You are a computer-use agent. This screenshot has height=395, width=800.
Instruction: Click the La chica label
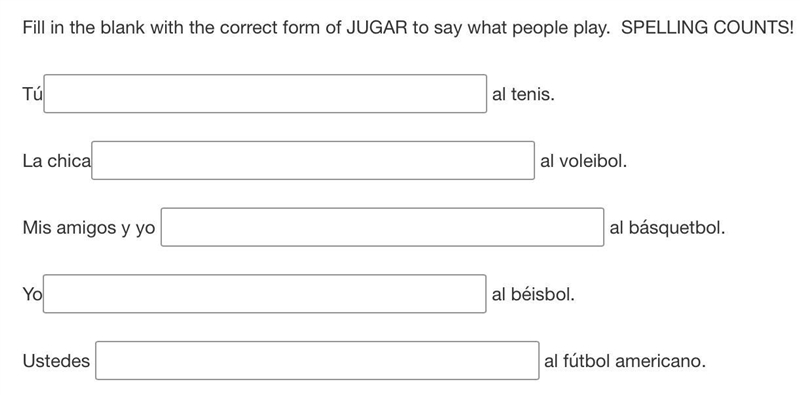[57, 161]
